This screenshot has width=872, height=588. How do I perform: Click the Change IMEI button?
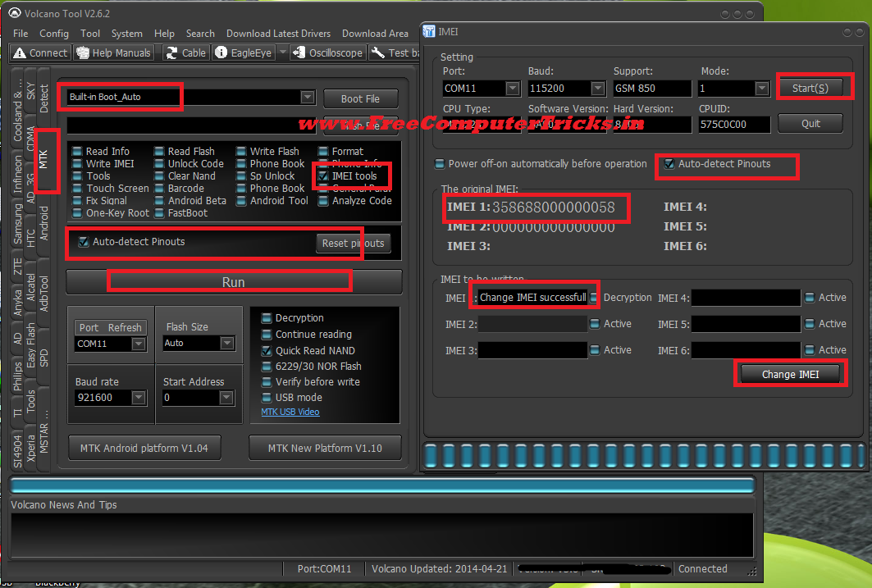point(789,373)
